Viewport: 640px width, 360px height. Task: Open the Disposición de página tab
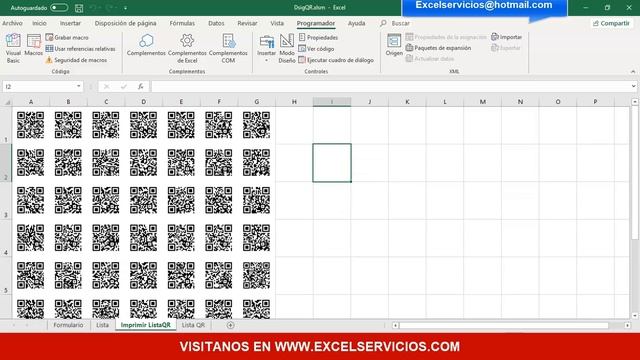point(125,23)
